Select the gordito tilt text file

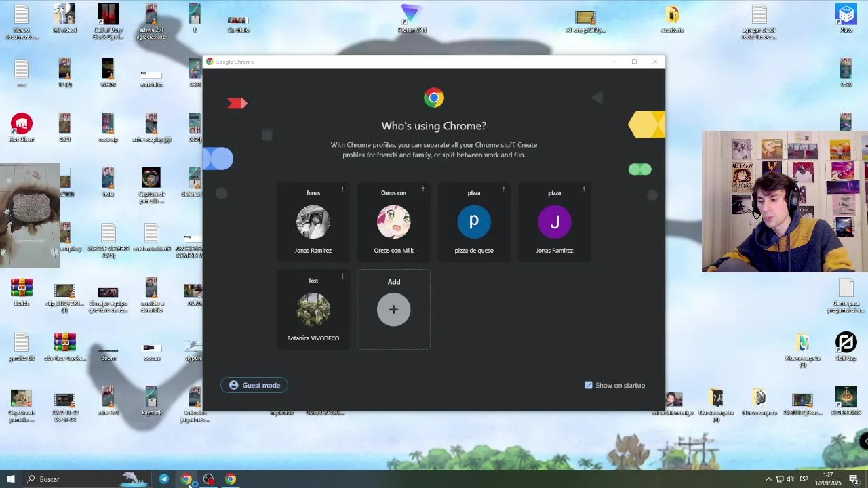coord(22,346)
